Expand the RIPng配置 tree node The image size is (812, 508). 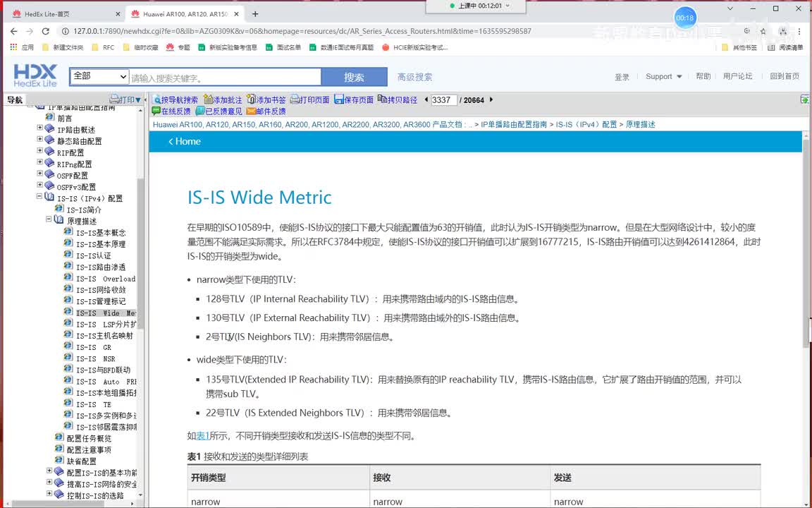40,162
